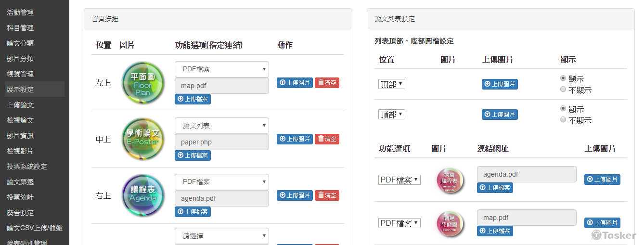644x245 pixels.
Task: Open position dropdown in second banner row
Action: coord(392,115)
